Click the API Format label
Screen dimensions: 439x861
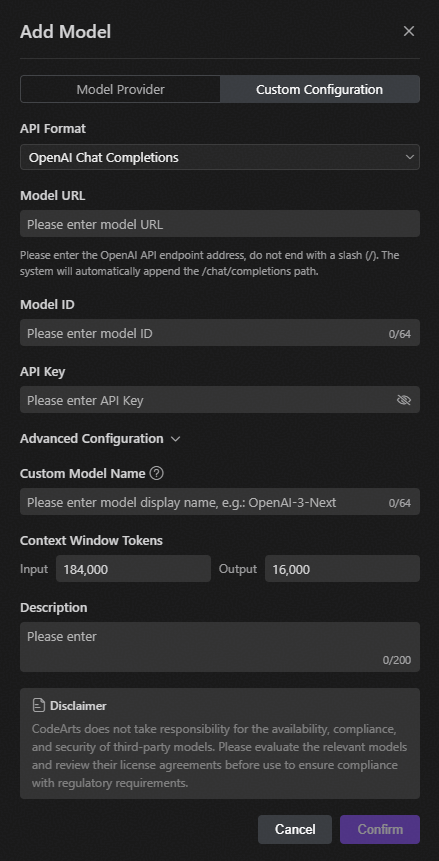53,128
